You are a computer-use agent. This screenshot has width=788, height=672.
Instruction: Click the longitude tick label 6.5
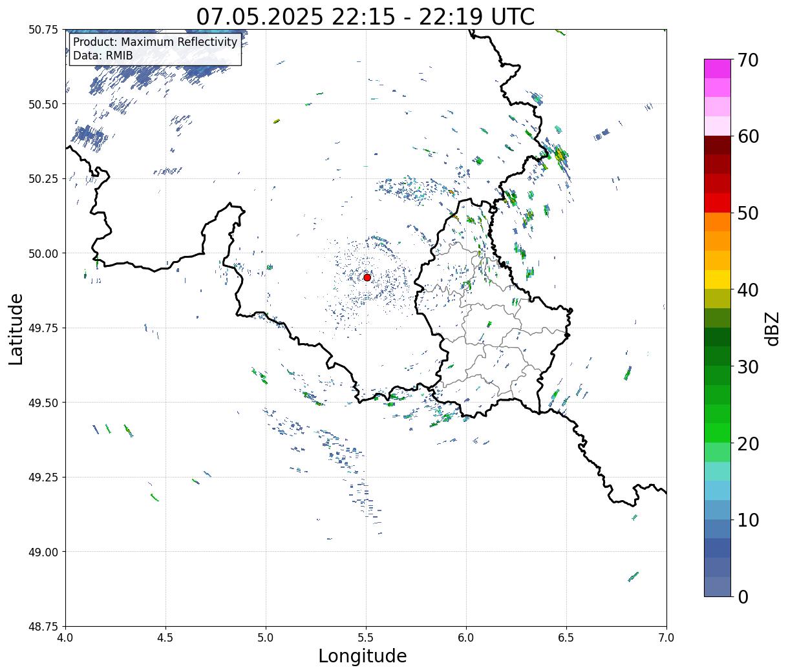[566, 638]
